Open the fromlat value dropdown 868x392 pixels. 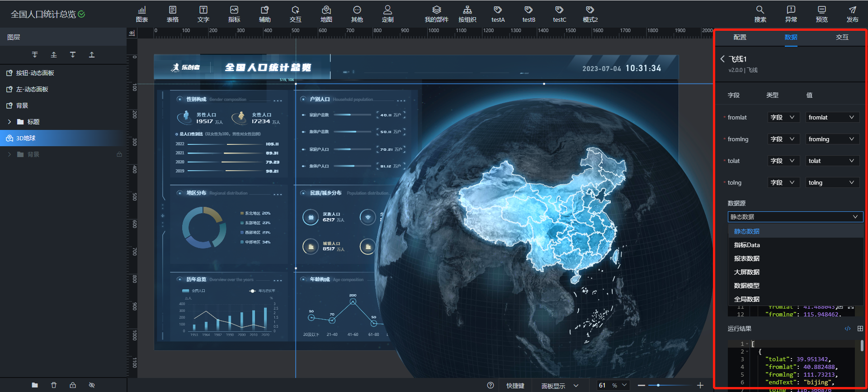click(832, 117)
